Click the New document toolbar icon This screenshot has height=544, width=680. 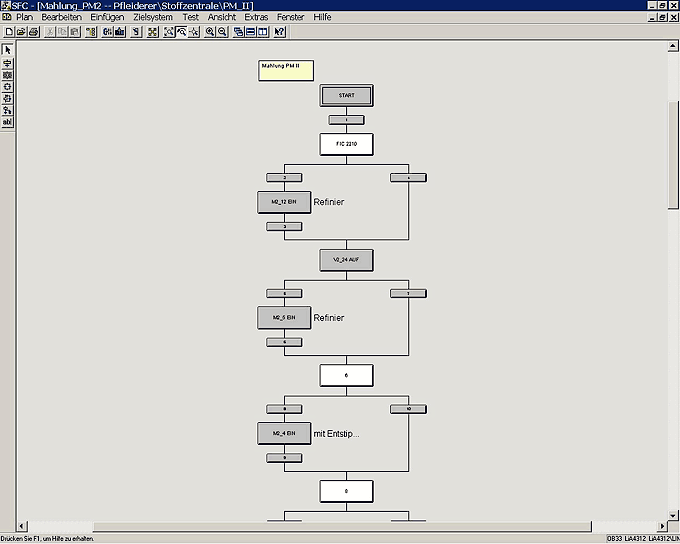(8, 32)
